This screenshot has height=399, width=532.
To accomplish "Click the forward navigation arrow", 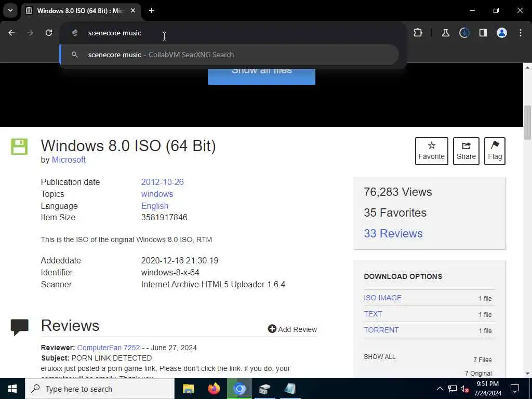I will (x=30, y=33).
